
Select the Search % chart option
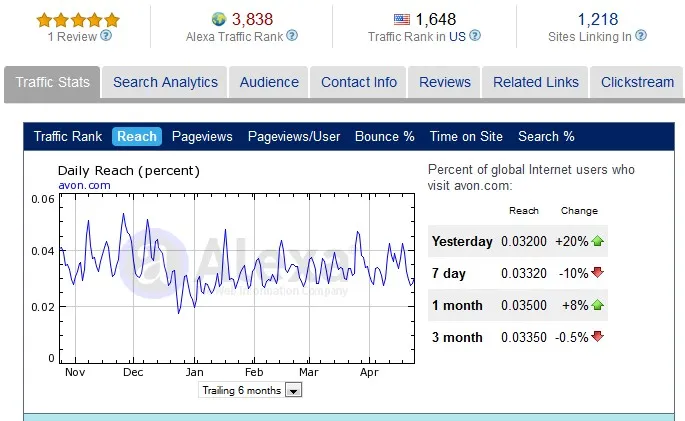[546, 136]
